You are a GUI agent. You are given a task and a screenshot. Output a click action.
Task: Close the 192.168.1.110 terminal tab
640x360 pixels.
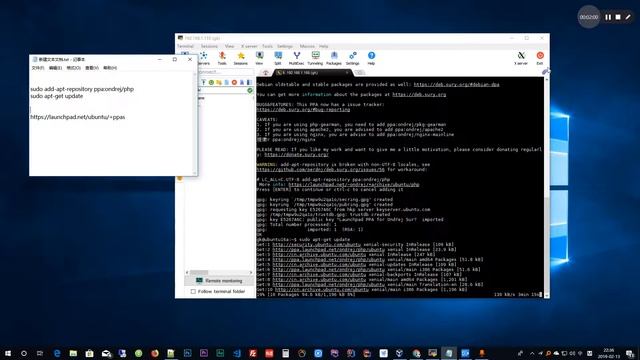pyautogui.click(x=347, y=73)
